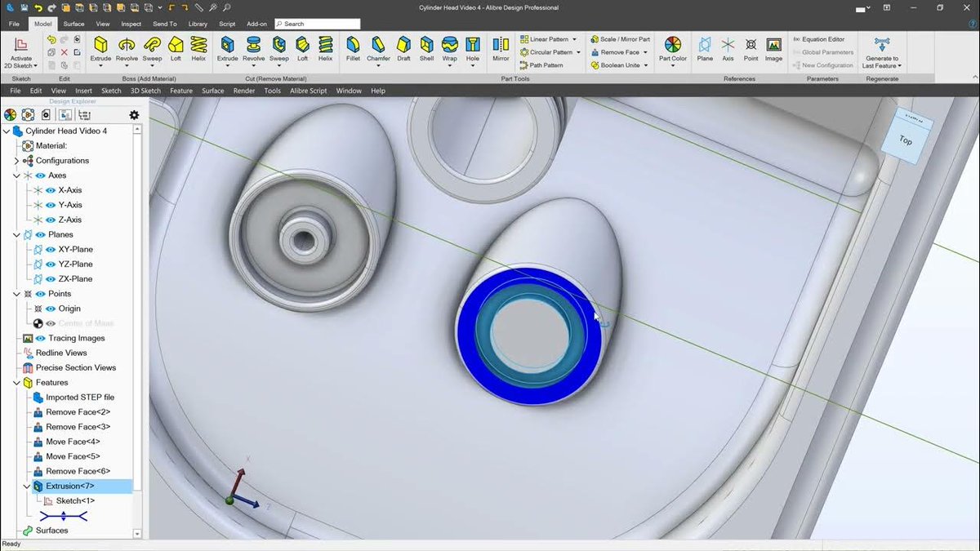Choose the Cut Sweep tool
This screenshot has height=551, width=980.
(279, 49)
